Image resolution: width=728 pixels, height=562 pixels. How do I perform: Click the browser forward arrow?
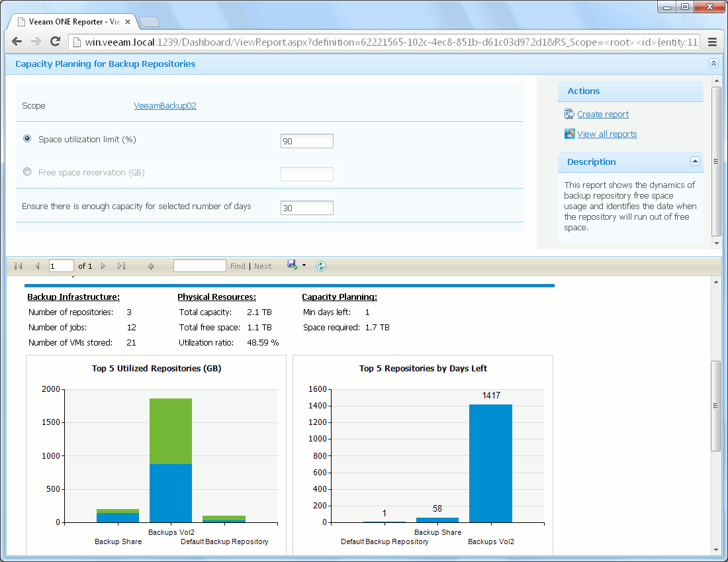[x=36, y=42]
